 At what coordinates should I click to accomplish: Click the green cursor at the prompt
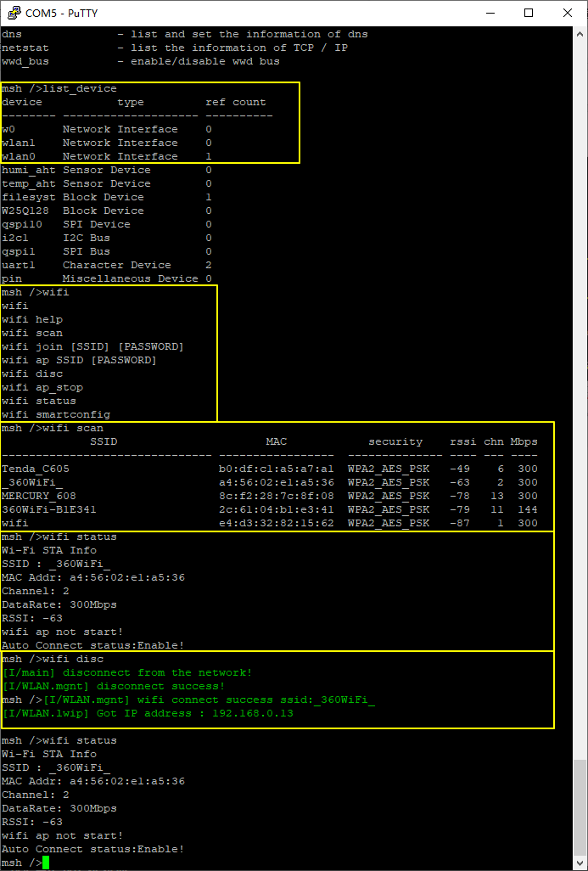click(46, 863)
